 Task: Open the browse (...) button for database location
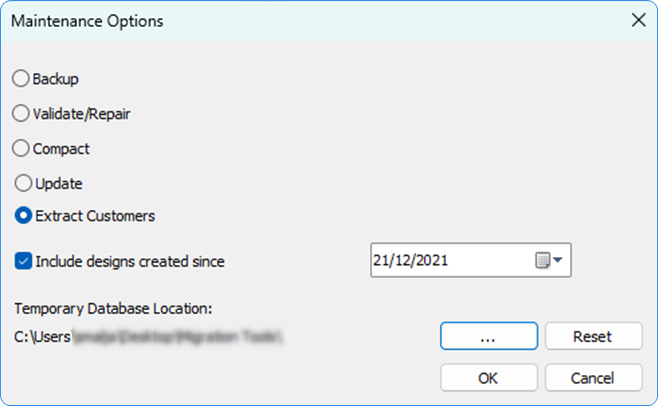pyautogui.click(x=488, y=337)
